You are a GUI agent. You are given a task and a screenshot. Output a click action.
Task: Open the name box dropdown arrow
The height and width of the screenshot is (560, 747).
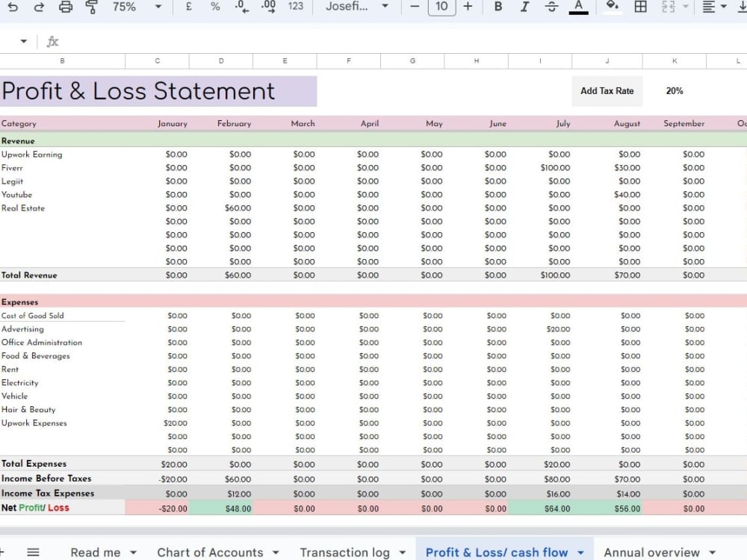tap(23, 41)
